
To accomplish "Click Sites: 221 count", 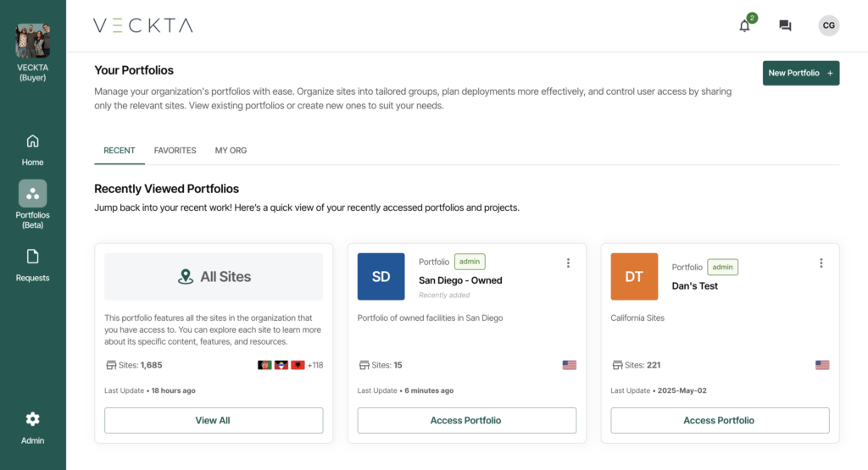I will click(x=643, y=365).
